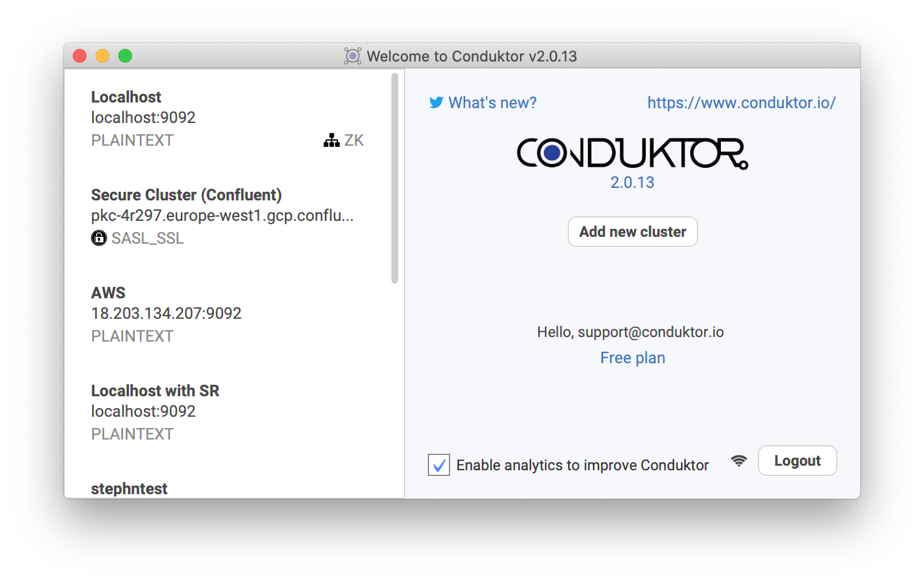Open the https://www.conduktor.io/ link
This screenshot has height=583, width=924.
[x=741, y=102]
